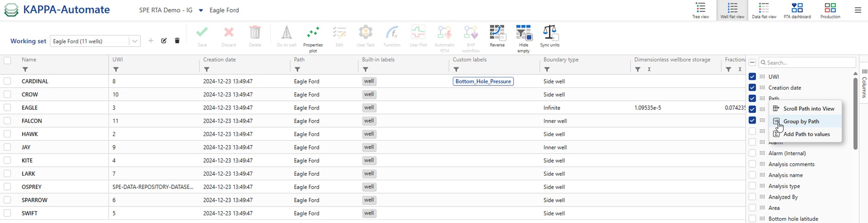The height and width of the screenshot is (223, 868).
Task: Open the hamburger main menu
Action: click(857, 10)
